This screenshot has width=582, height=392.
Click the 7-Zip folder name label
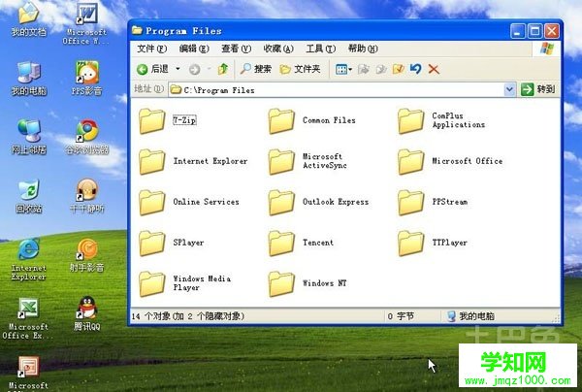[184, 120]
